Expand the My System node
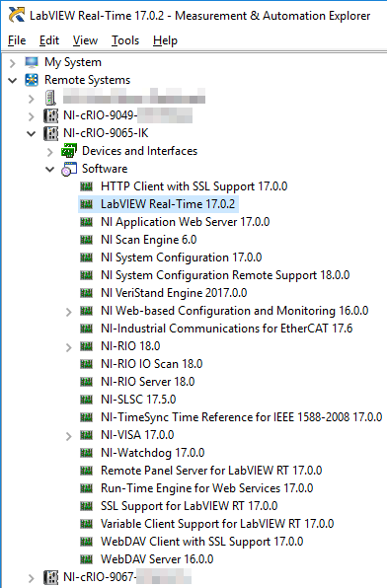This screenshot has height=588, width=387. pyautogui.click(x=13, y=62)
